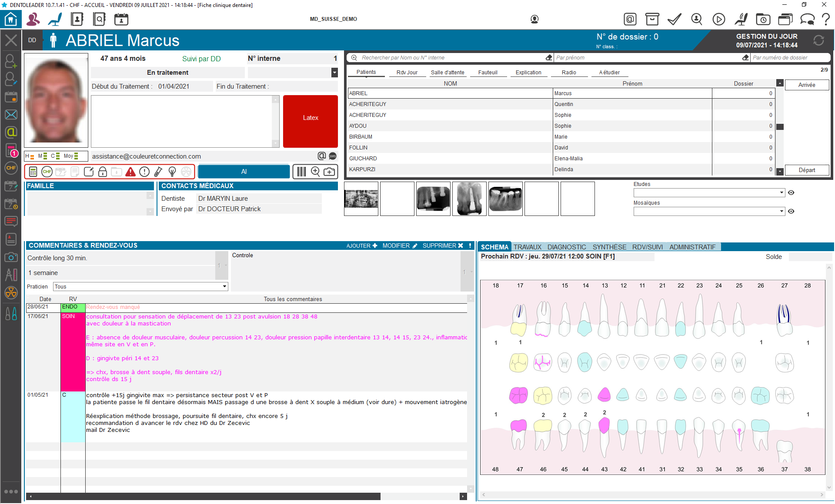Screen dimensions: 835x504
Task: Open the dental chair icon in top toolbar
Action: 55,19
